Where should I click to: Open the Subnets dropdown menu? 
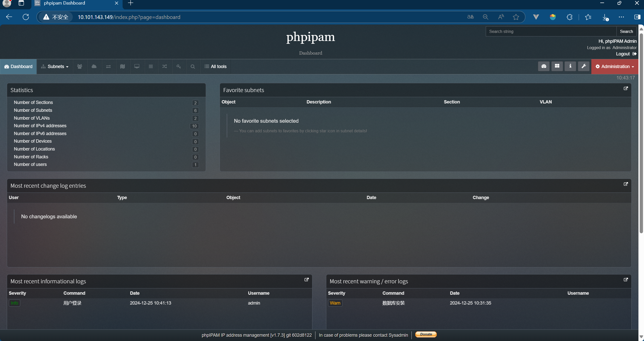click(55, 67)
